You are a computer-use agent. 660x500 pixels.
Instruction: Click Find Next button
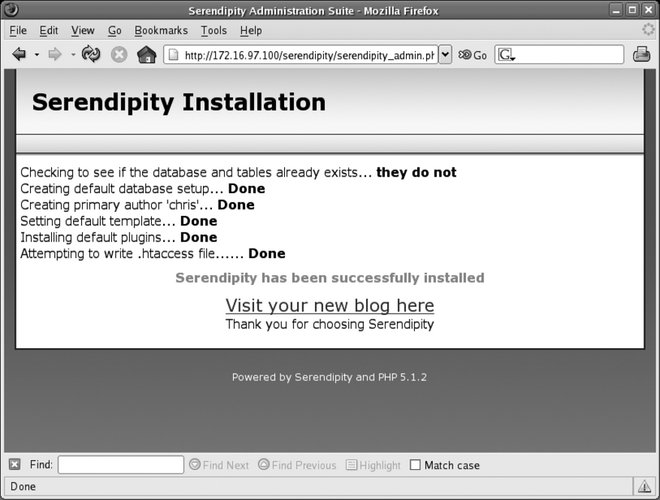coord(219,465)
